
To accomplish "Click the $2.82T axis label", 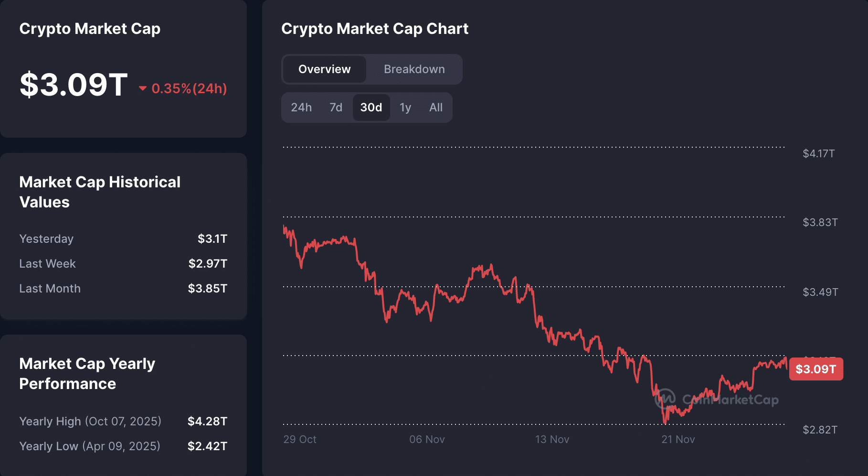I will [x=820, y=430].
